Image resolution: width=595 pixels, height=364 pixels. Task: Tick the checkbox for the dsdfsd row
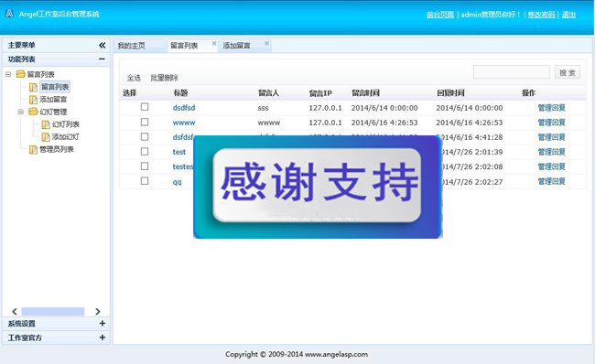point(145,107)
